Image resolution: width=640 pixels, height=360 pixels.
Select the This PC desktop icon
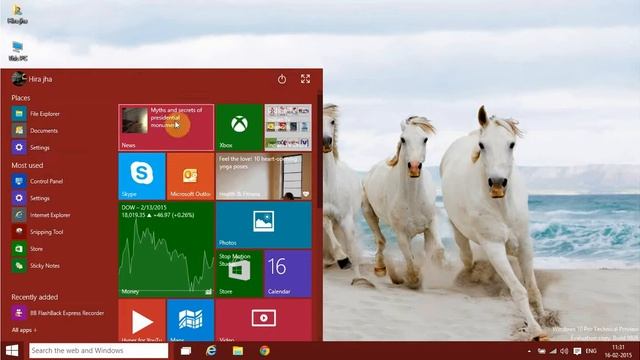coord(18,51)
